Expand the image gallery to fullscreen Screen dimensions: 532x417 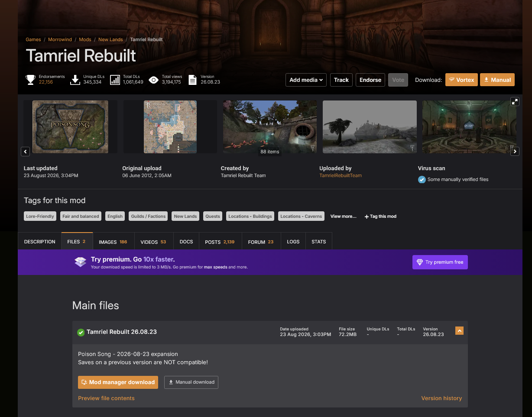pos(515,101)
